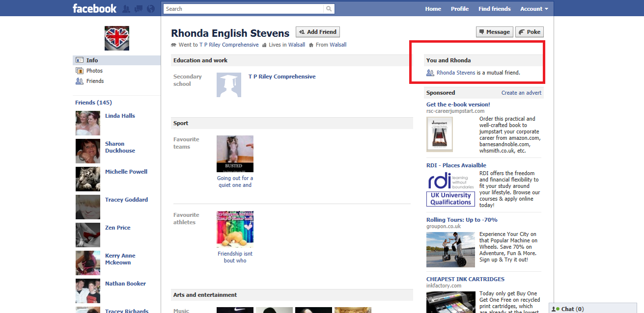This screenshot has height=313, width=644.
Task: Open the Rhonda Stevens mutual friend link
Action: coord(456,73)
